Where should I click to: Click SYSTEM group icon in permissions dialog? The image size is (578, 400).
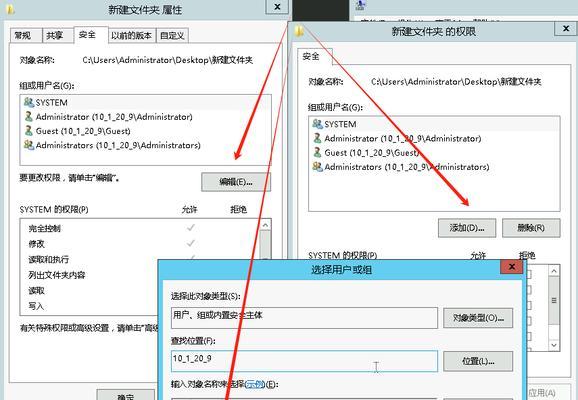(x=317, y=124)
